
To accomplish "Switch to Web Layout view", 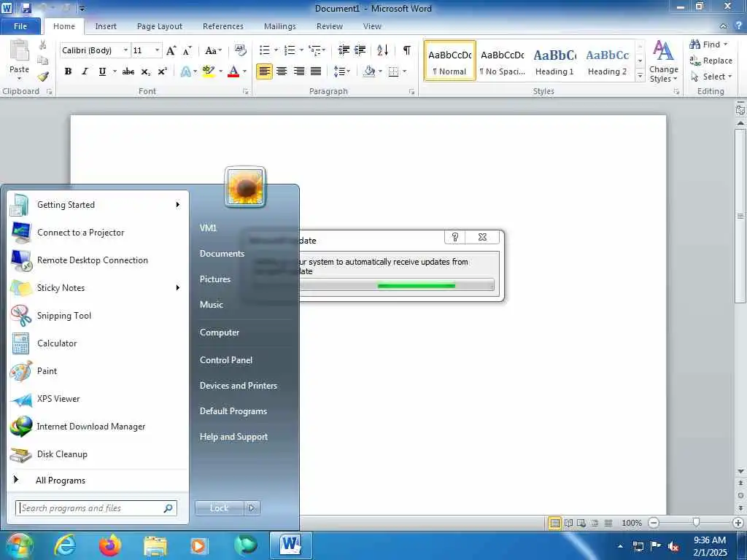I will tap(581, 523).
